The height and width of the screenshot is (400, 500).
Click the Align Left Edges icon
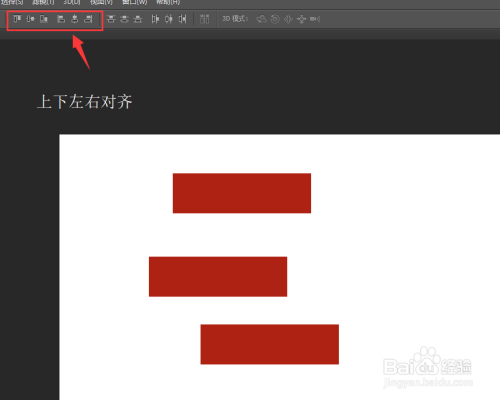61,19
